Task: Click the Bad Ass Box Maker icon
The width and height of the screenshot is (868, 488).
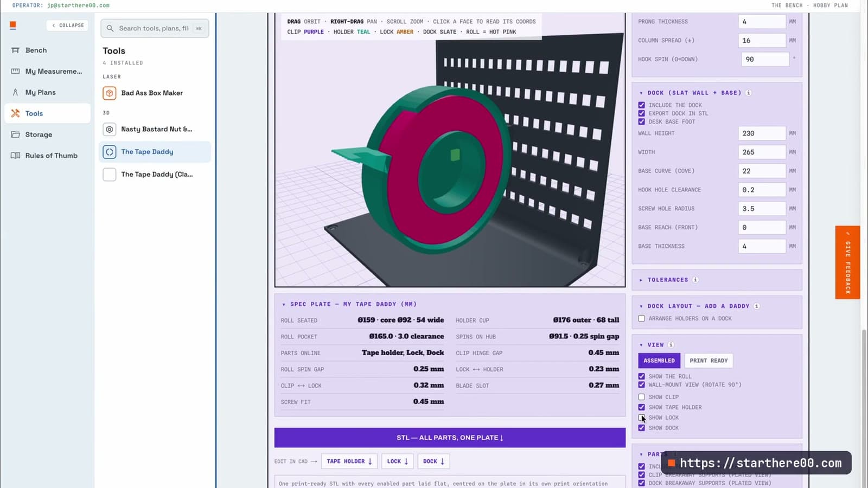Action: [110, 93]
